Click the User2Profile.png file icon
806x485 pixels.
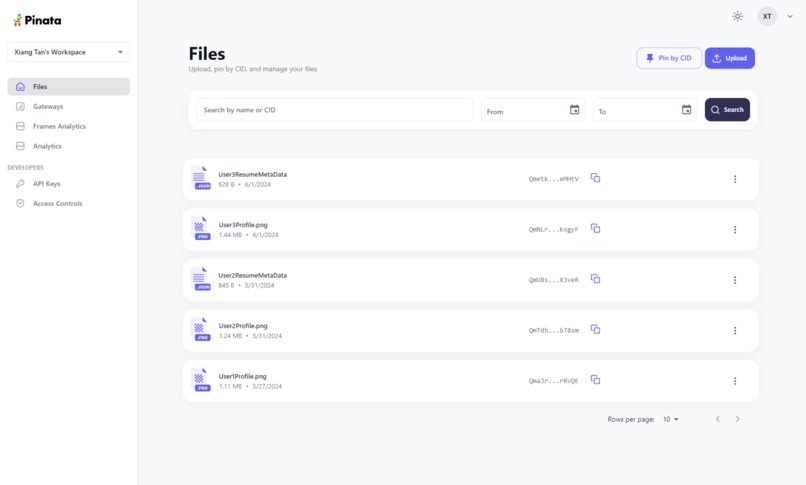tap(200, 329)
